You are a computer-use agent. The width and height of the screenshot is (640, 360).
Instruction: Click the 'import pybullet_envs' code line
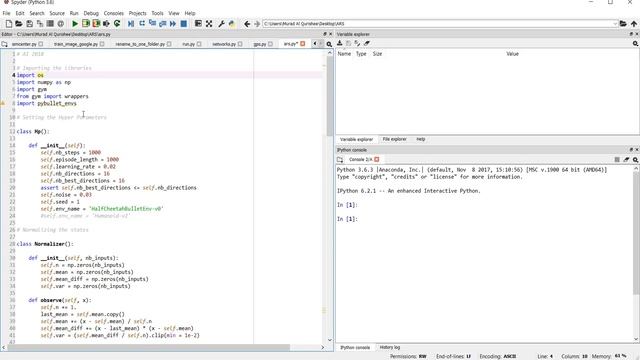(47, 104)
